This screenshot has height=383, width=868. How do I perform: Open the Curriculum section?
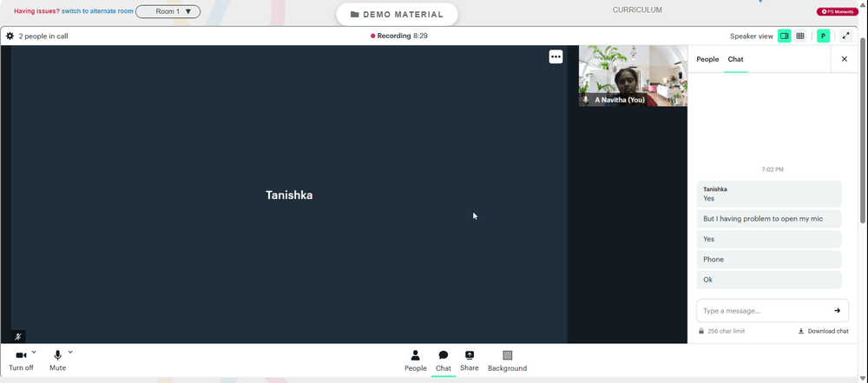tap(637, 10)
